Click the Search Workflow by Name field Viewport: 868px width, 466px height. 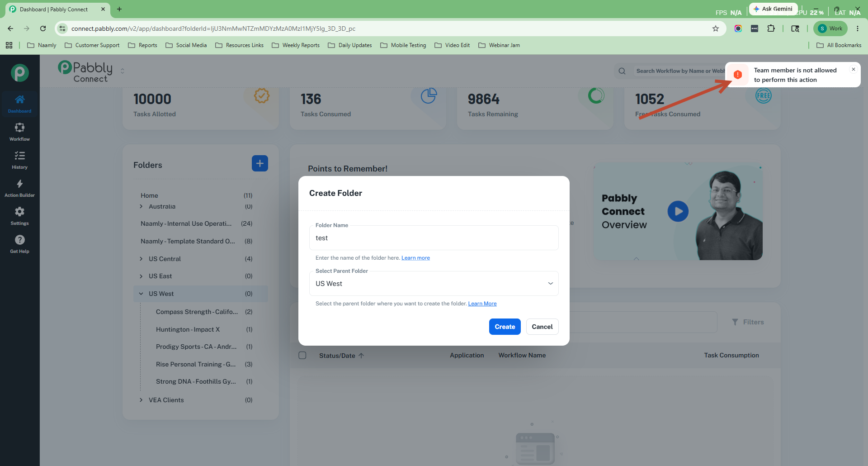point(679,71)
